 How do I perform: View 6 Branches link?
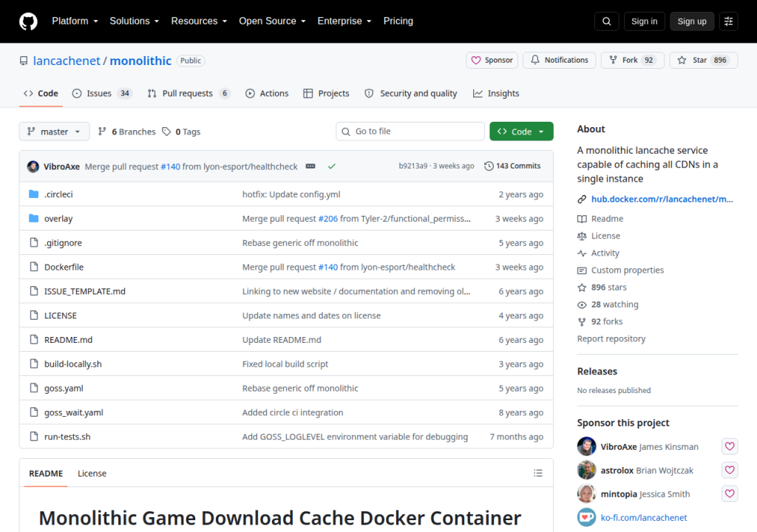126,132
